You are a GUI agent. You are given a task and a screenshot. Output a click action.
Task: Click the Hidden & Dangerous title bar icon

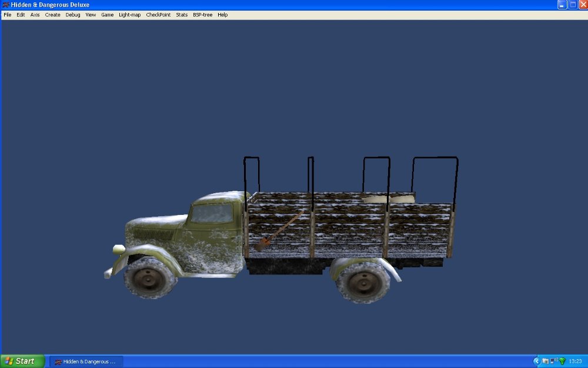click(6, 5)
